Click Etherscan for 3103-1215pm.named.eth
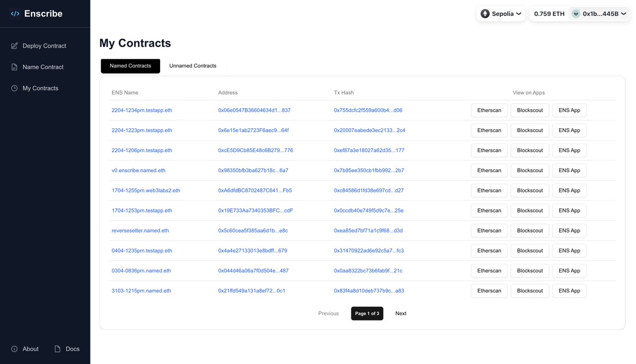Screen dimensions: 636x364 point(489,291)
